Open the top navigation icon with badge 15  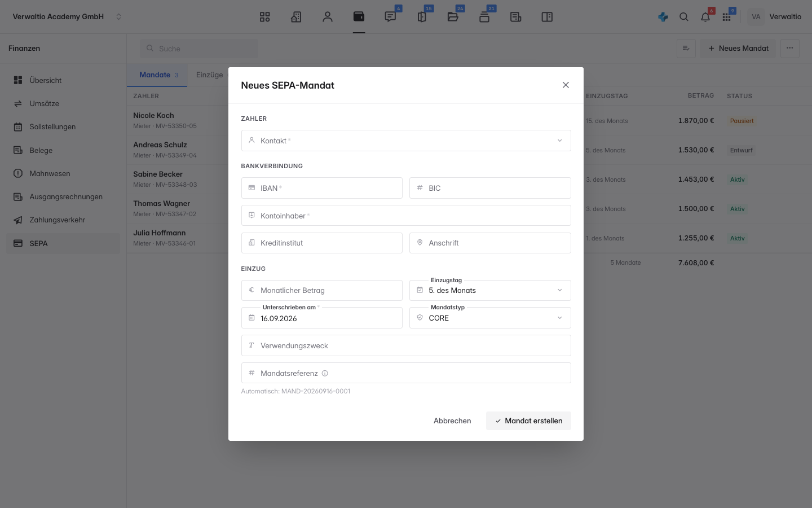coord(422,17)
